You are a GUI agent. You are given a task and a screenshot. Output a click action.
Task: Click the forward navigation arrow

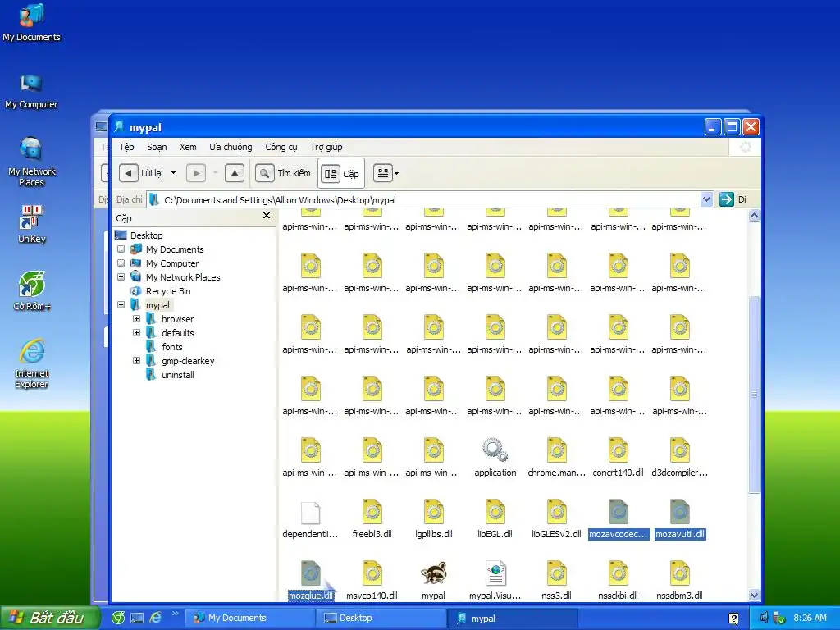click(x=196, y=173)
